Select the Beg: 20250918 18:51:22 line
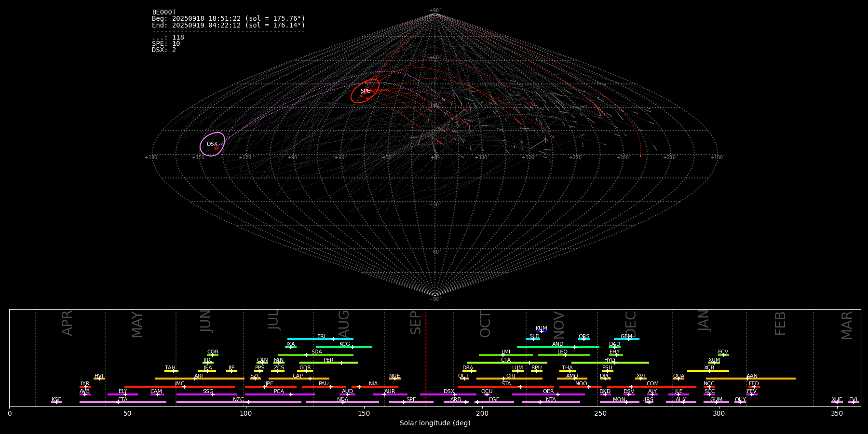The image size is (868, 434). (x=229, y=19)
